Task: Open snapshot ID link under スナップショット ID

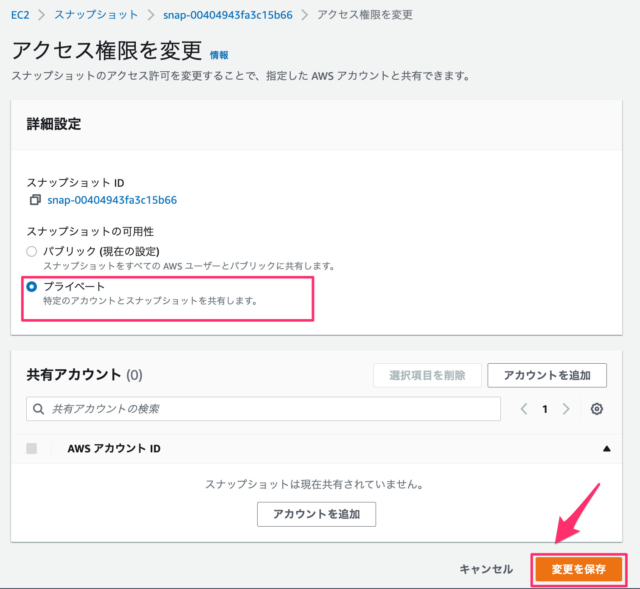Action: pos(112,200)
